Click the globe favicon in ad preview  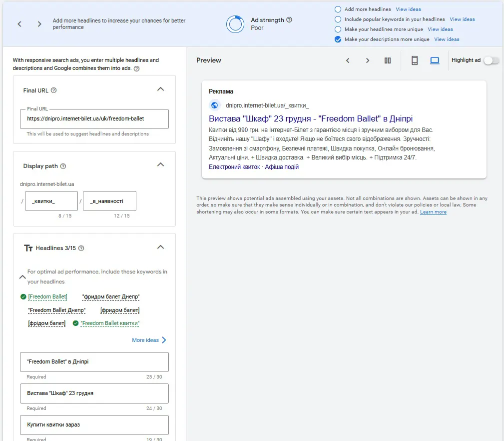(x=214, y=105)
